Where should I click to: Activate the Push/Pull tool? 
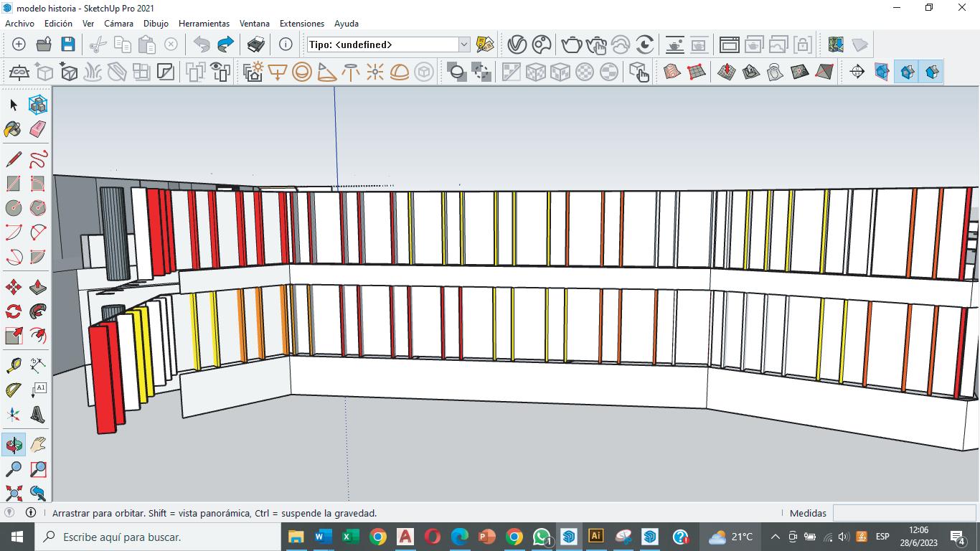click(x=38, y=288)
